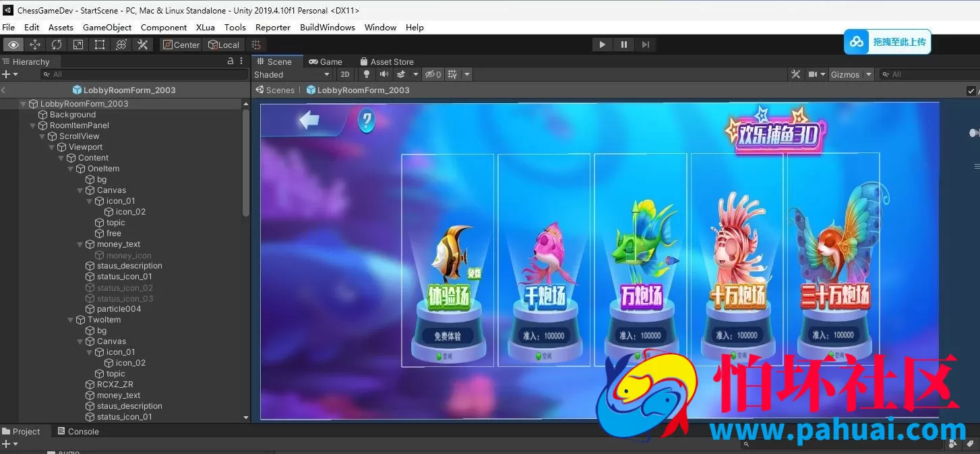Click Hierarchy search field

pyautogui.click(x=144, y=74)
